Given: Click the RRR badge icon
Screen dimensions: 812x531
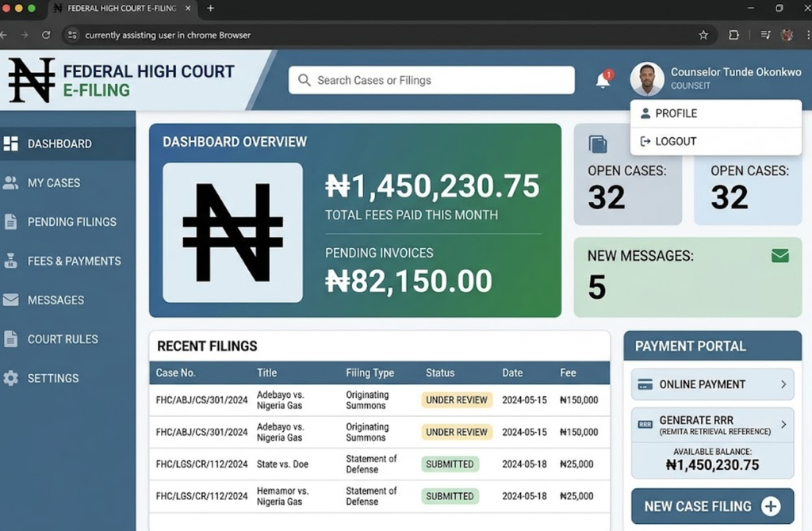Looking at the screenshot, I should pyautogui.click(x=645, y=424).
